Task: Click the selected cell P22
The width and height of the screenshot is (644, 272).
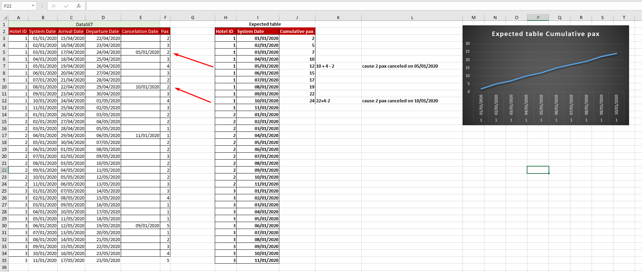Action: [x=538, y=170]
